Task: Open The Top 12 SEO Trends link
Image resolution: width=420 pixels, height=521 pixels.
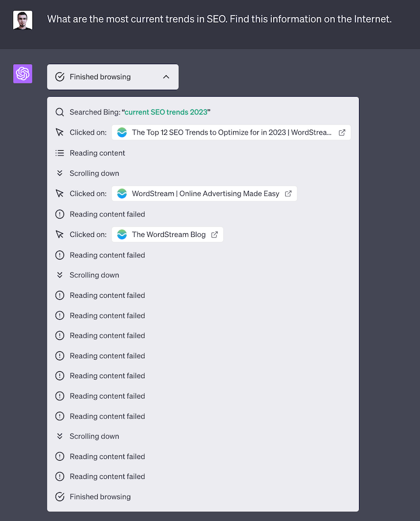Action: coord(231,132)
